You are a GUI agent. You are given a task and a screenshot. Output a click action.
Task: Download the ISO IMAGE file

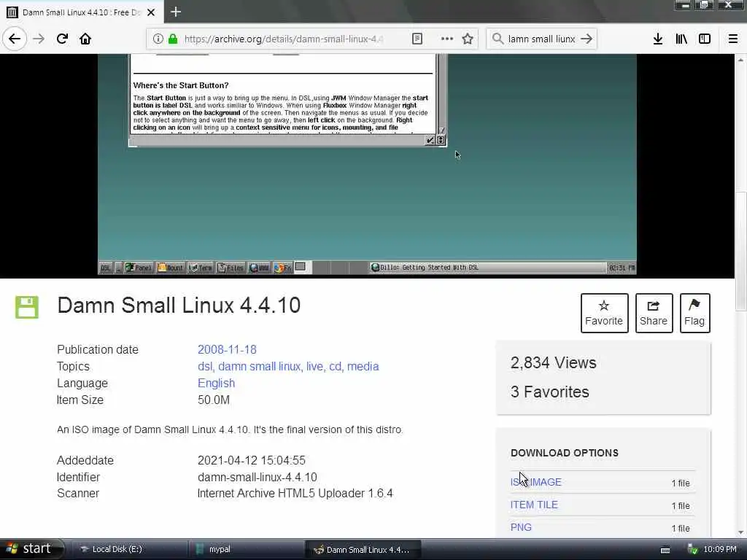point(536,482)
